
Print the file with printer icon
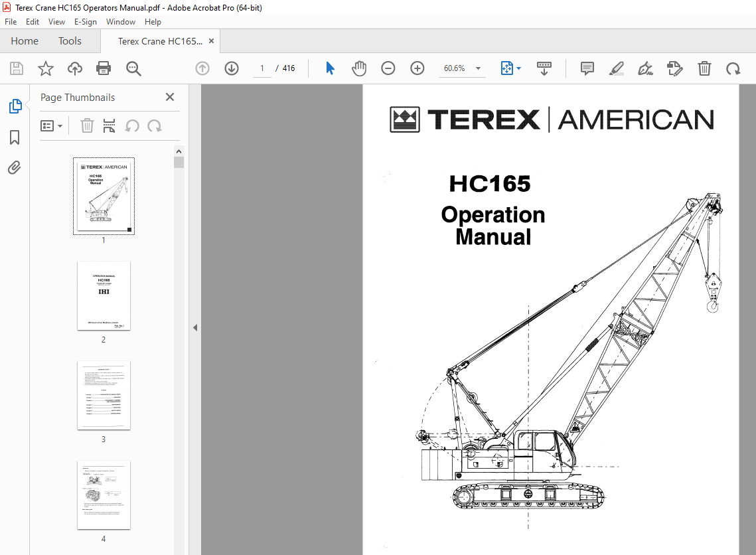click(104, 68)
